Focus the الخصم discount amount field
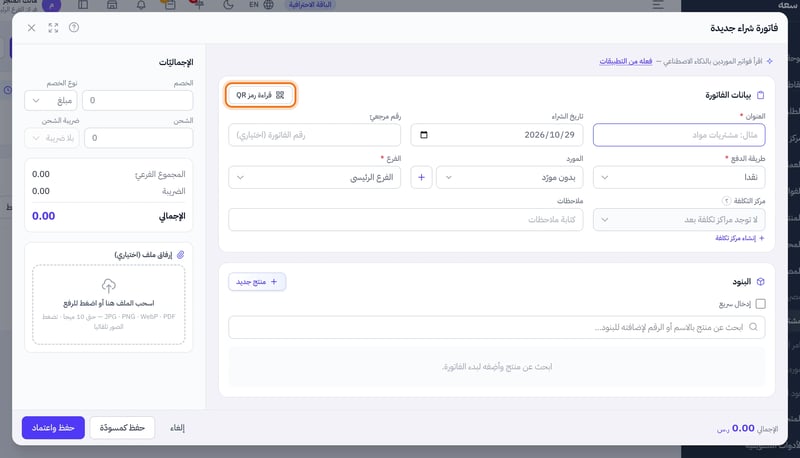Viewport: 800px width, 458px height. (138, 100)
